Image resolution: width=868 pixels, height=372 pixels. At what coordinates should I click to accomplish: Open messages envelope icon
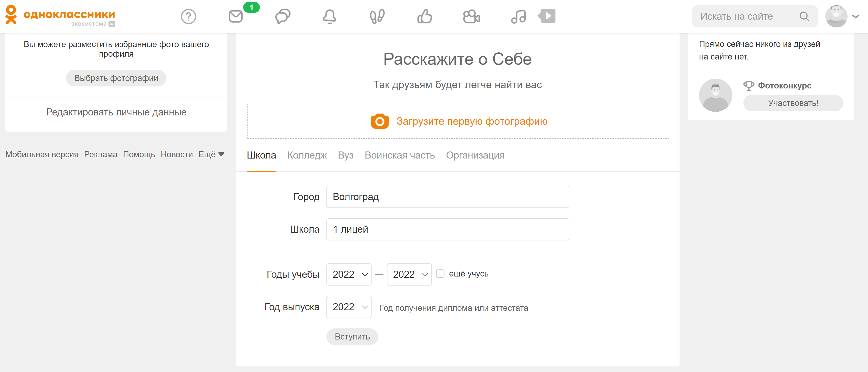click(x=236, y=16)
